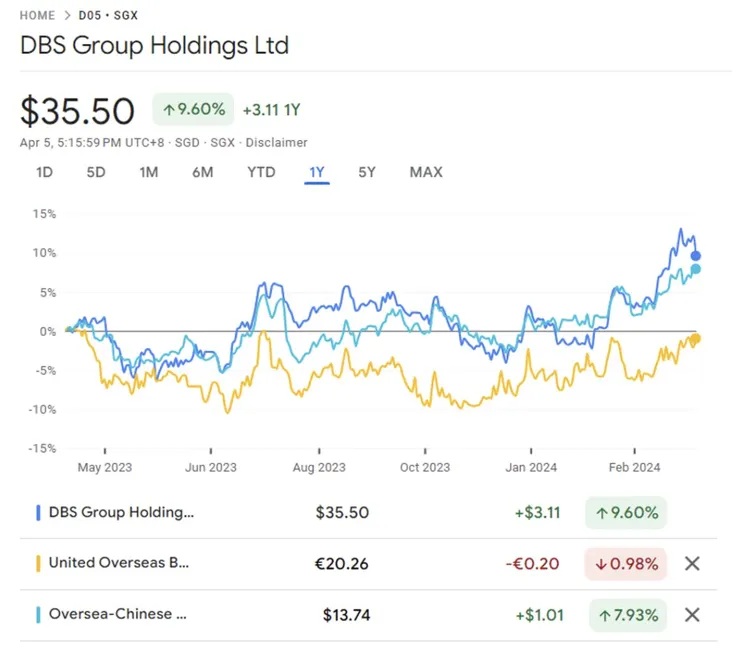Click the green 9.60% badge beside $35.50 headline
Viewport: 740px width, 646px height.
[x=193, y=109]
